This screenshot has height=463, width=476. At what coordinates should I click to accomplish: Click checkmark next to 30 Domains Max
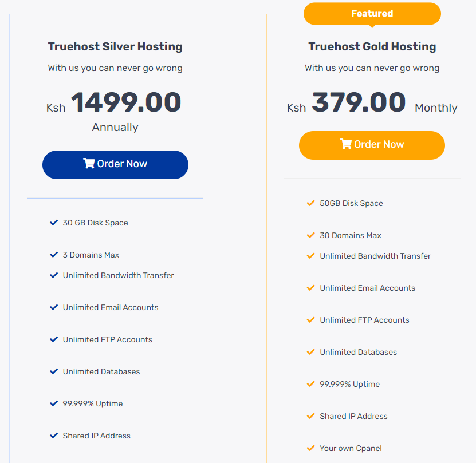click(x=311, y=235)
